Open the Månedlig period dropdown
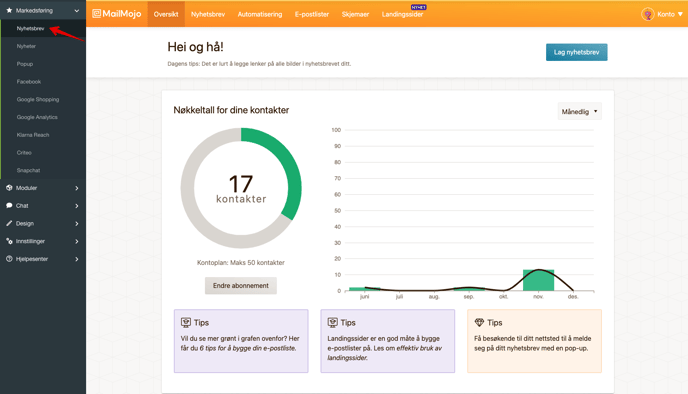 [x=580, y=111]
